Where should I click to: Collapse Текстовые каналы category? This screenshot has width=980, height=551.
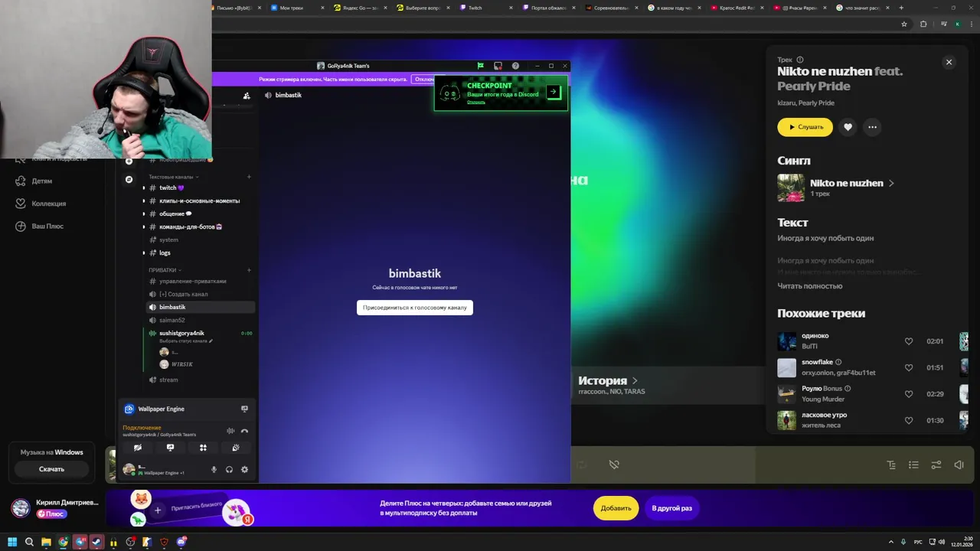173,177
